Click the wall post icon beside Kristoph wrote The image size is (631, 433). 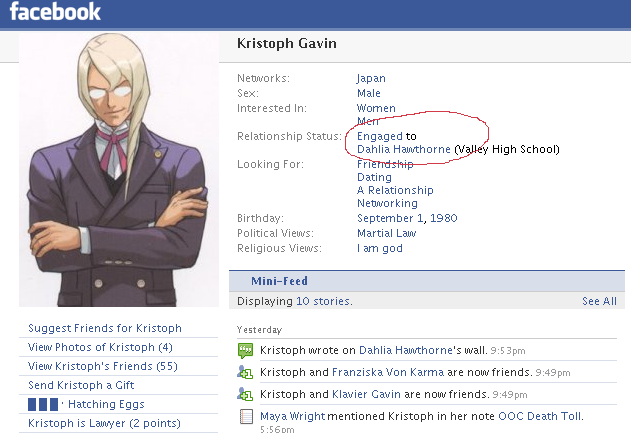245,351
